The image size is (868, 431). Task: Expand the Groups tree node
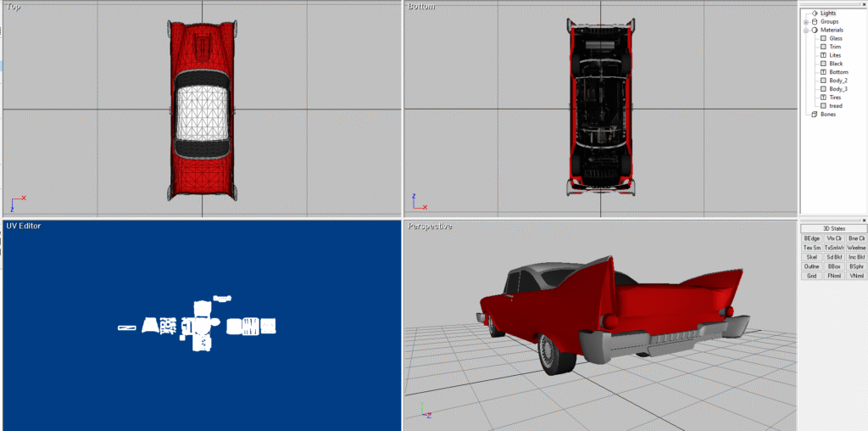pos(806,21)
